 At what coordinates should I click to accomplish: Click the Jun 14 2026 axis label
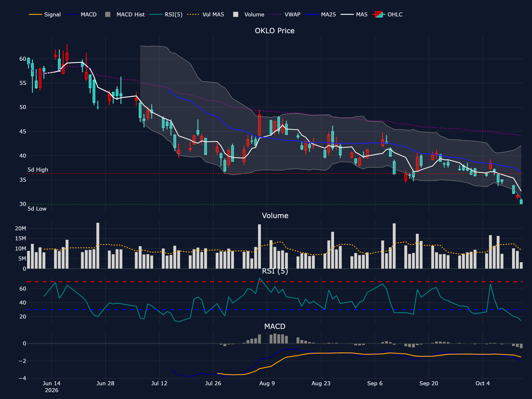[x=51, y=387]
